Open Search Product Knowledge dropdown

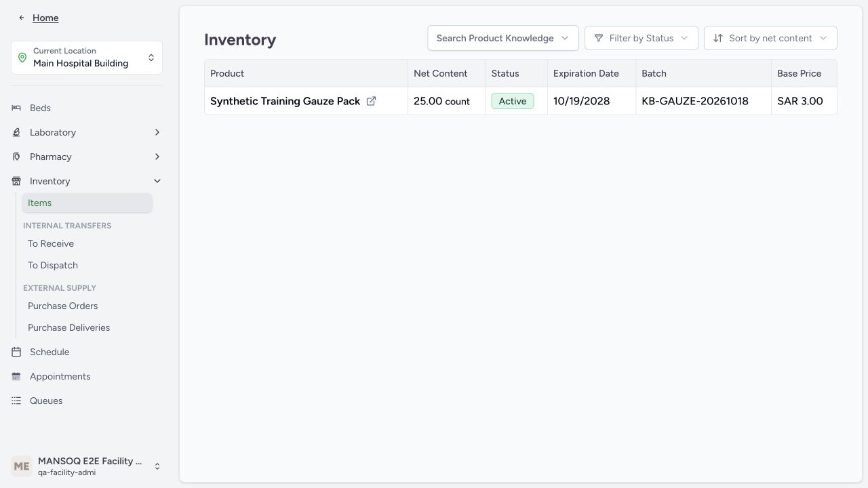(503, 38)
